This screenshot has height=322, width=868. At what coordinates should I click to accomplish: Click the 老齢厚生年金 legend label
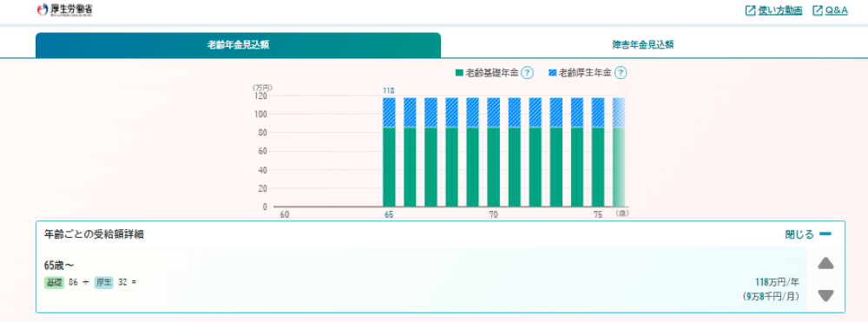pyautogui.click(x=585, y=73)
